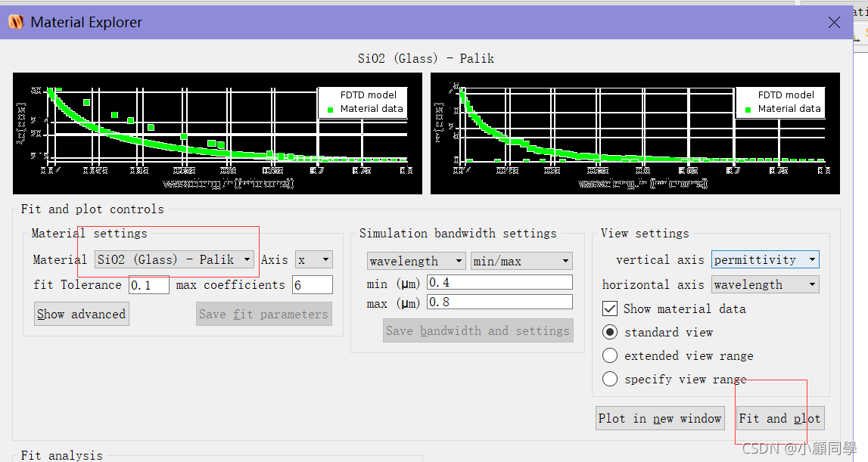Select the standard view radio button

609,332
